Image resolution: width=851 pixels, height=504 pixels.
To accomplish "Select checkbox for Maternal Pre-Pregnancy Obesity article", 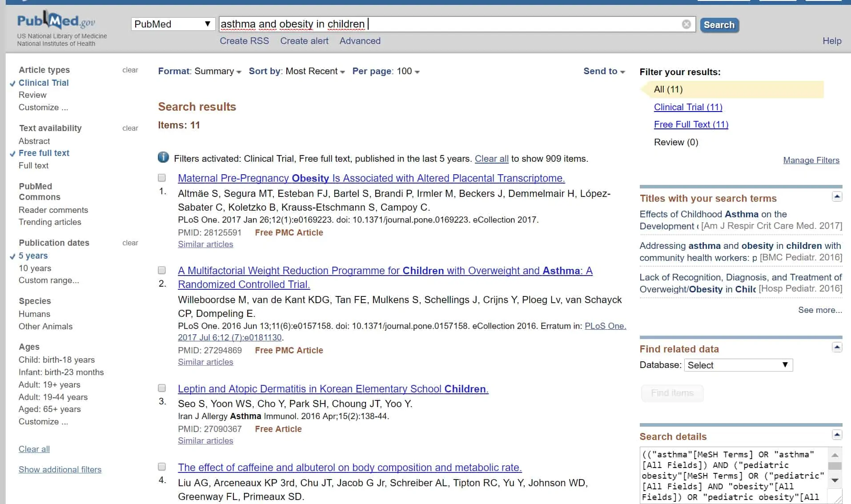I will [x=162, y=178].
